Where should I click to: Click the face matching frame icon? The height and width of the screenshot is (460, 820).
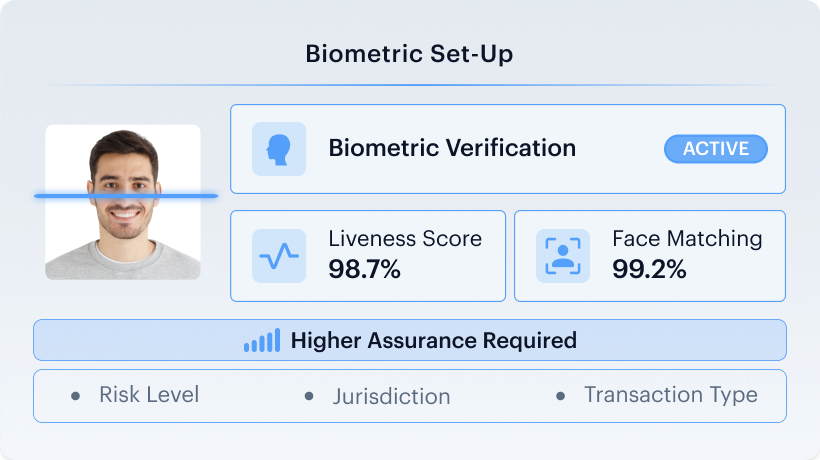(x=563, y=256)
